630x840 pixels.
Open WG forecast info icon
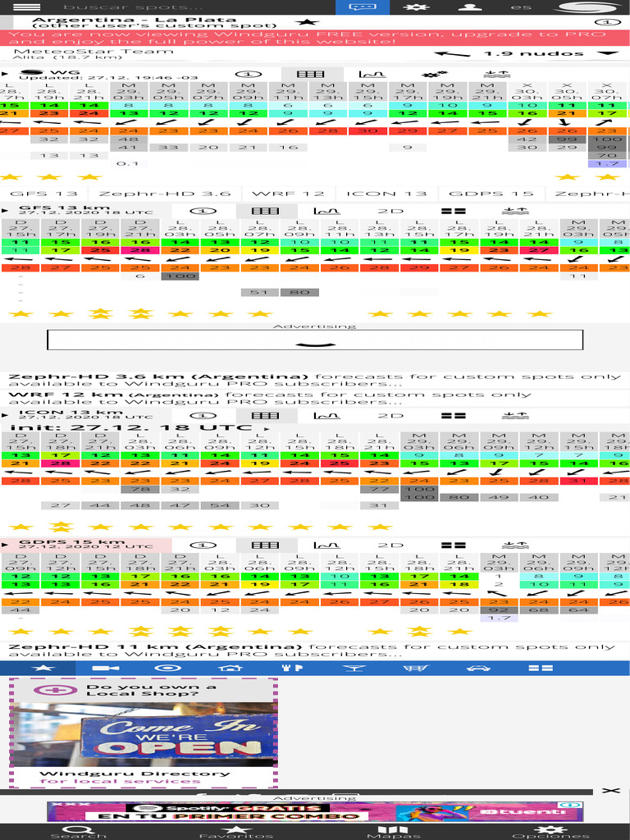[x=248, y=74]
